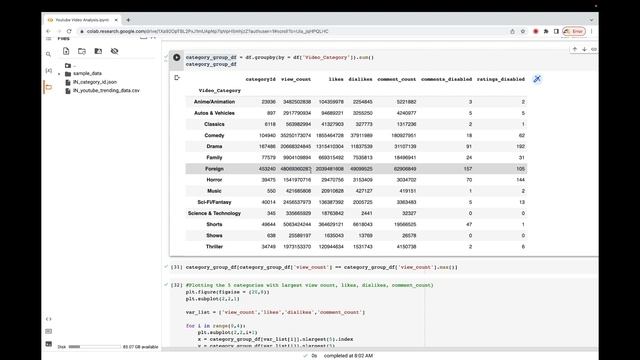The width and height of the screenshot is (640, 360).
Task: Bookmark this page with star icon
Action: coord(523,31)
